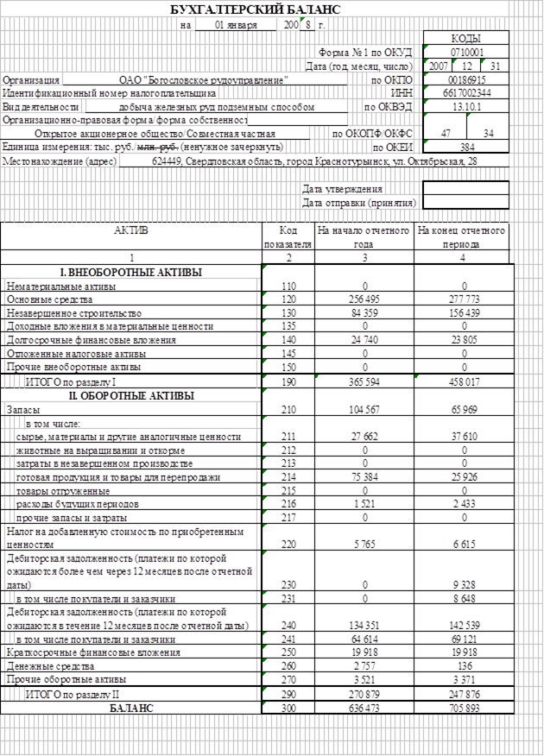
Task: Select the cell with 1 521
Action: [x=364, y=504]
